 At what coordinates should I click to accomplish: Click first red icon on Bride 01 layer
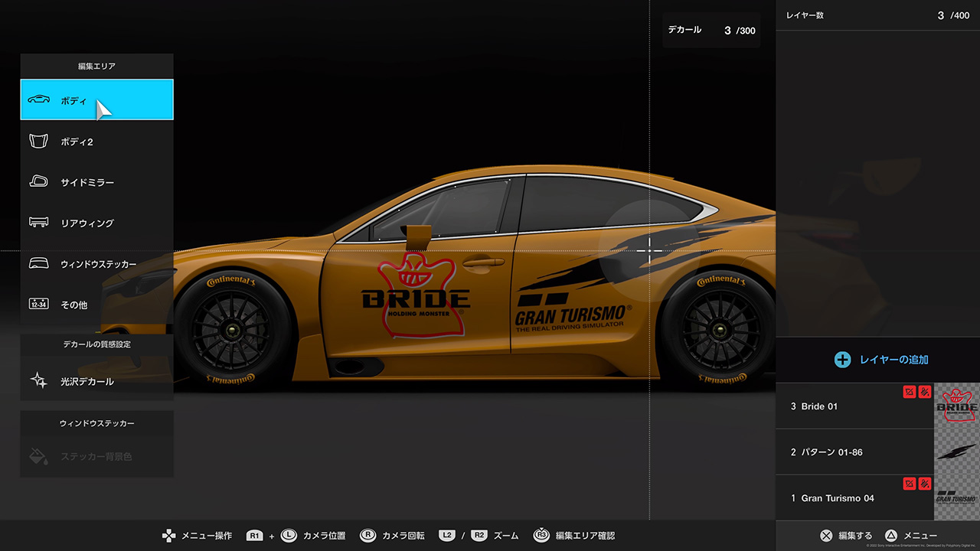pos(910,392)
